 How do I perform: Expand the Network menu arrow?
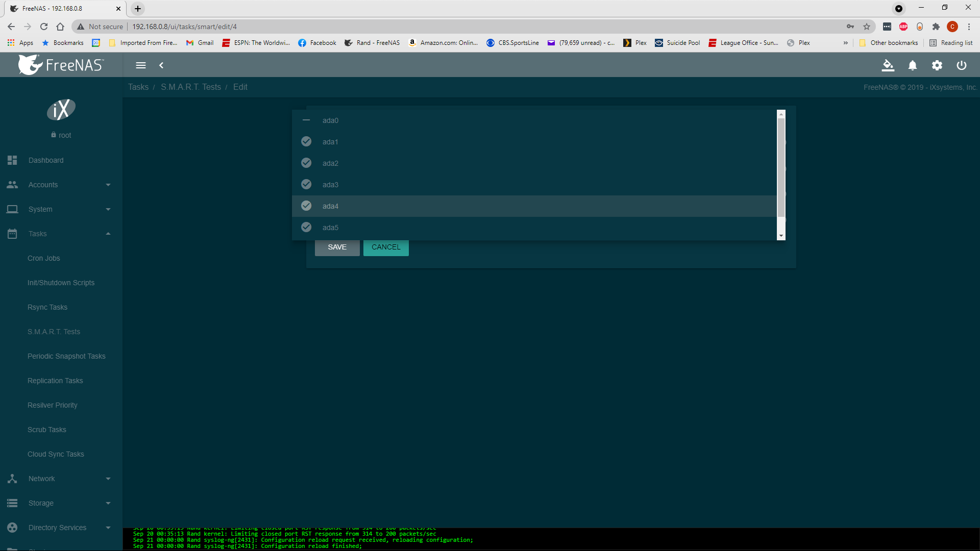pos(108,479)
